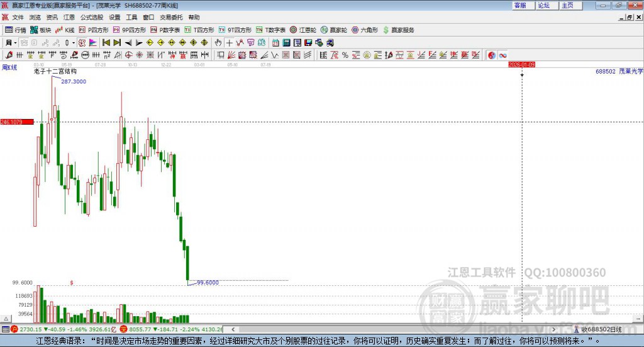Open the 行情 market quotes view
Screen dimensions: 644x347
click(x=15, y=30)
